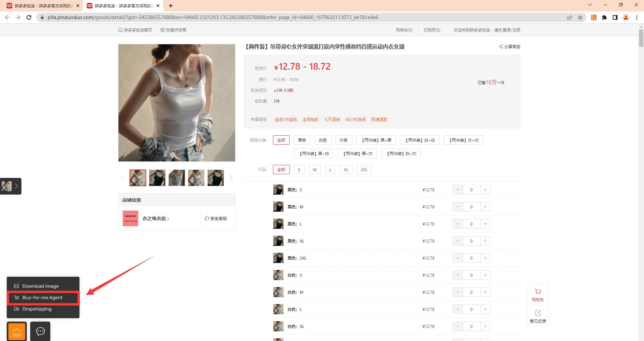Open the 意见反馈 feedback button
The height and width of the screenshot is (341, 644).
pyautogui.click(x=538, y=316)
